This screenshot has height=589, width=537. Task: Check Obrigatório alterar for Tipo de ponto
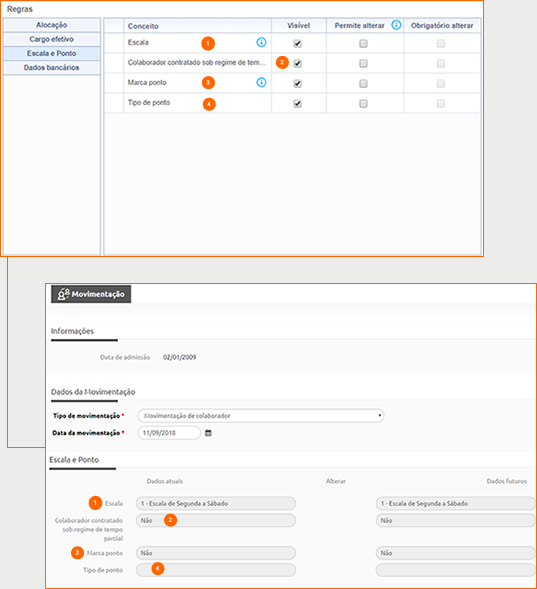tap(441, 103)
